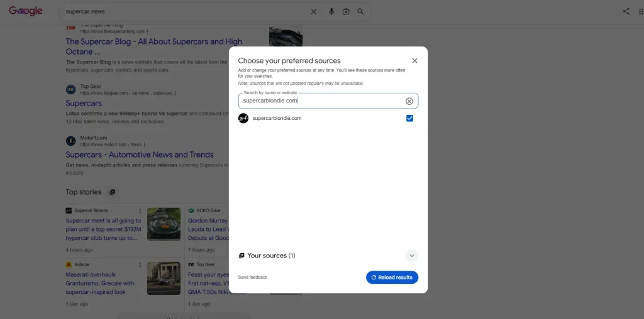The height and width of the screenshot is (319, 644).
Task: Click the TSB favicon of Supercar Blog
Action: [x=70, y=28]
